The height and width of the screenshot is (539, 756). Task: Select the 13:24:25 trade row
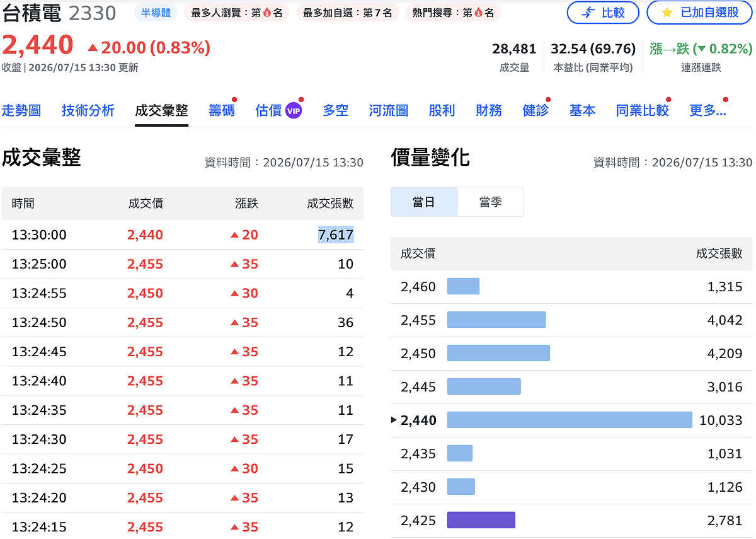[182, 468]
